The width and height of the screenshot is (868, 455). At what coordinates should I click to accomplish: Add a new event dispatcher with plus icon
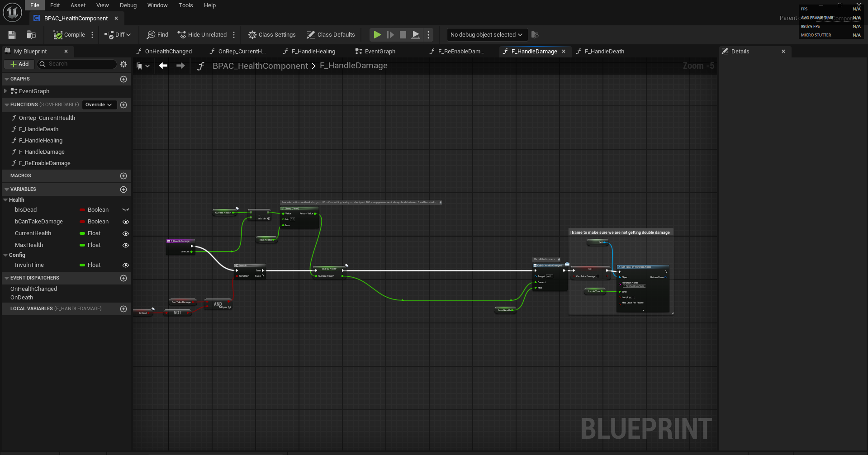coord(123,278)
